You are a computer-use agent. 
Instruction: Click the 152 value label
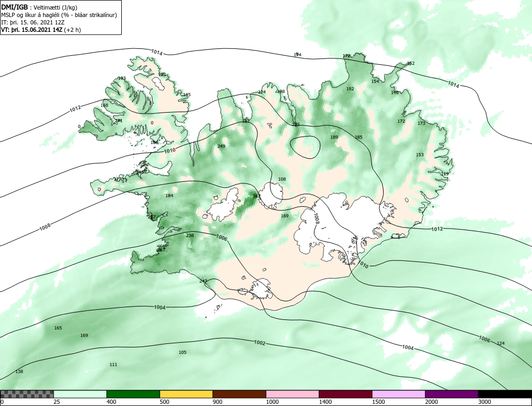pyautogui.click(x=411, y=63)
